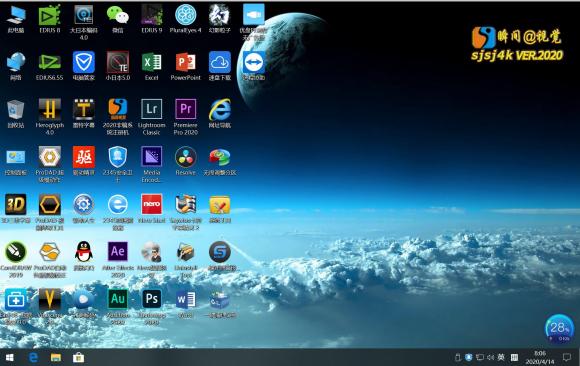Open the blue cloud download icon
The height and width of the screenshot is (366, 580).
pyautogui.click(x=220, y=62)
